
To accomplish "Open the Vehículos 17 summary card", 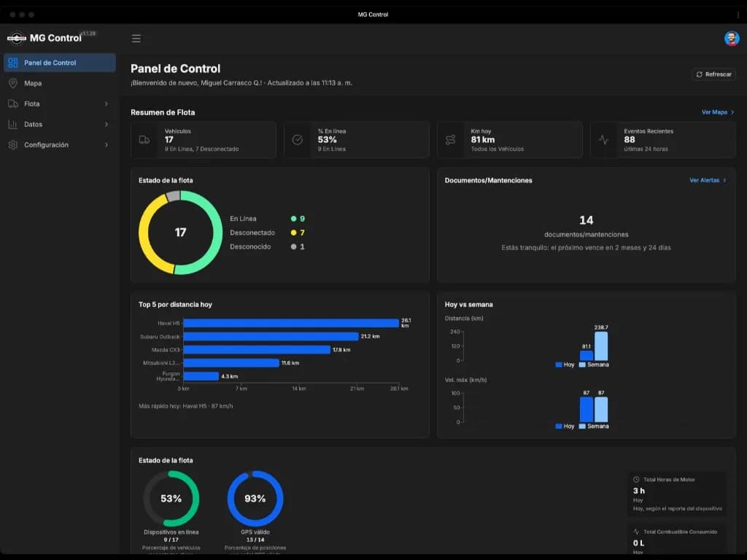I will coord(204,140).
